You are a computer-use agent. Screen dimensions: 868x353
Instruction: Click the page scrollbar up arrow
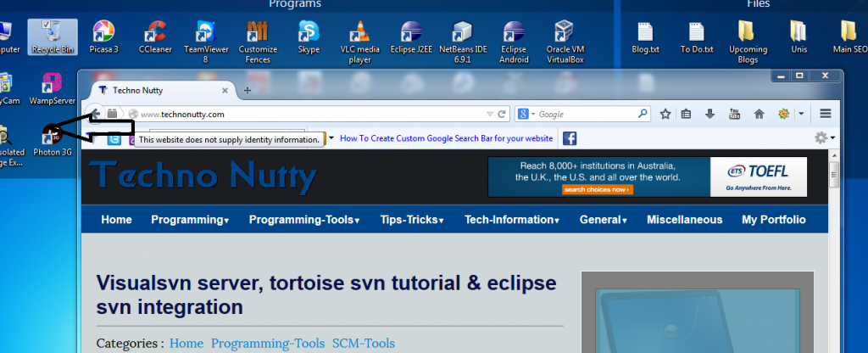(834, 154)
